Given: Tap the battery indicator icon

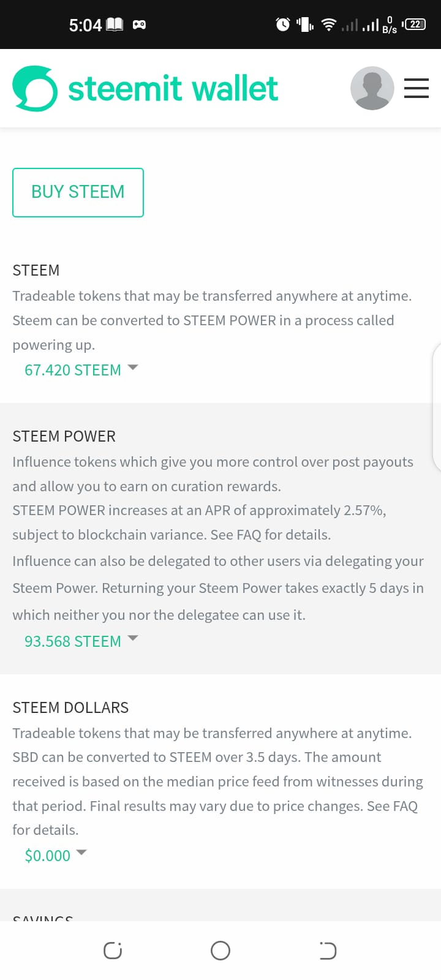Looking at the screenshot, I should point(415,24).
